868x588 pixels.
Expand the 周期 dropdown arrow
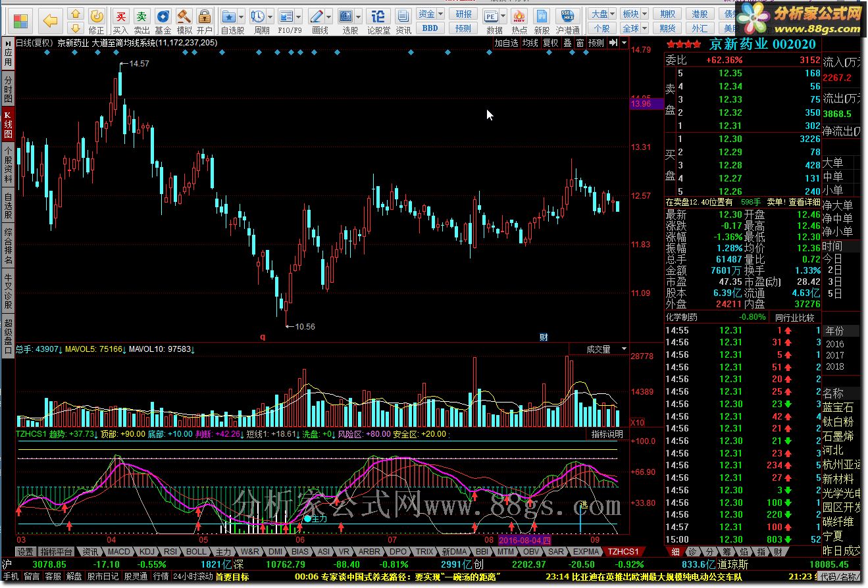point(270,16)
